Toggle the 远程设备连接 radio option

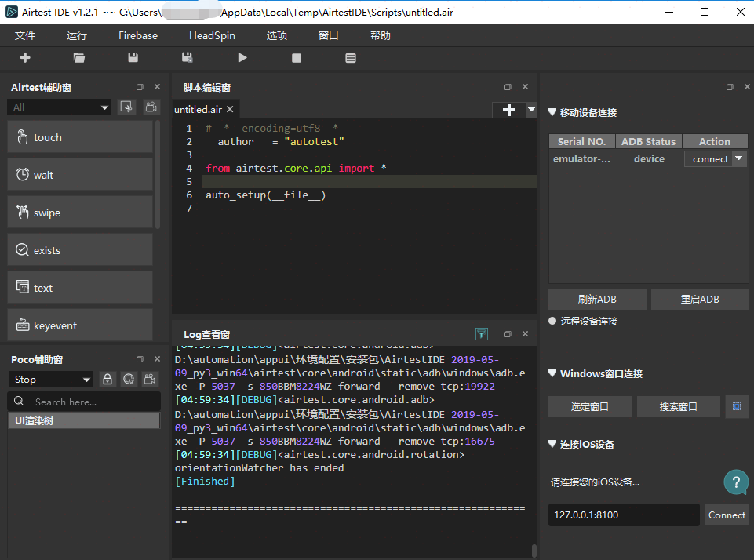(x=553, y=321)
